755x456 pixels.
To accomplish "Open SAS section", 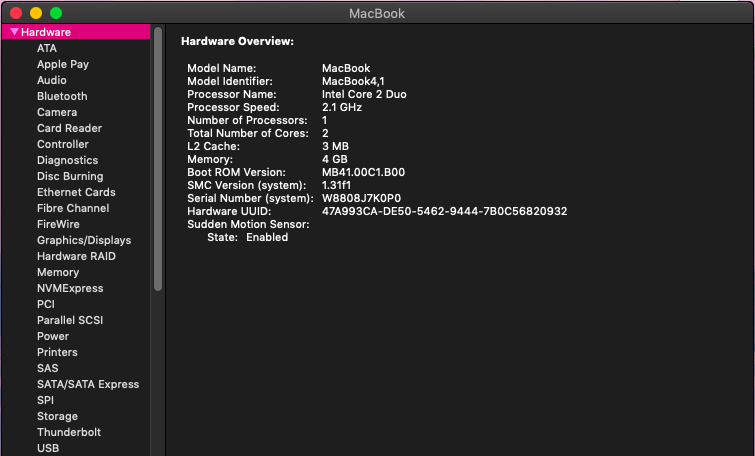I will [47, 368].
